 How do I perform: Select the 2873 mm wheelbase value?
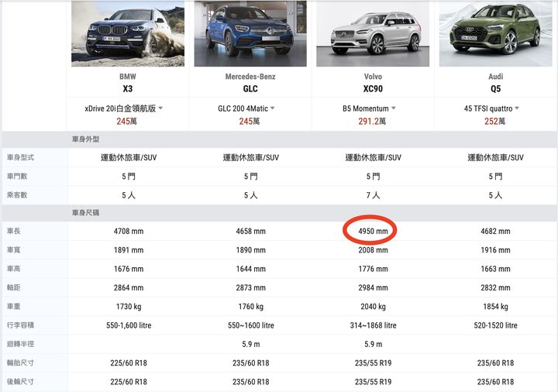[x=250, y=287]
